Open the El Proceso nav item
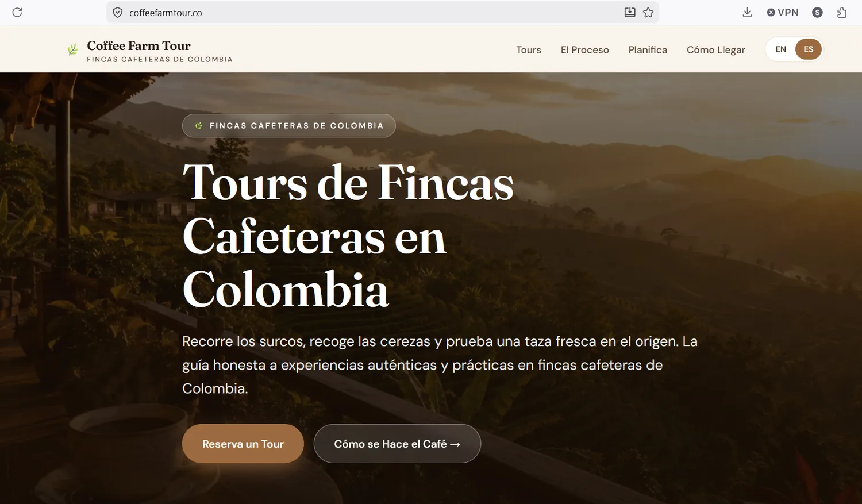The image size is (862, 504). [x=584, y=50]
